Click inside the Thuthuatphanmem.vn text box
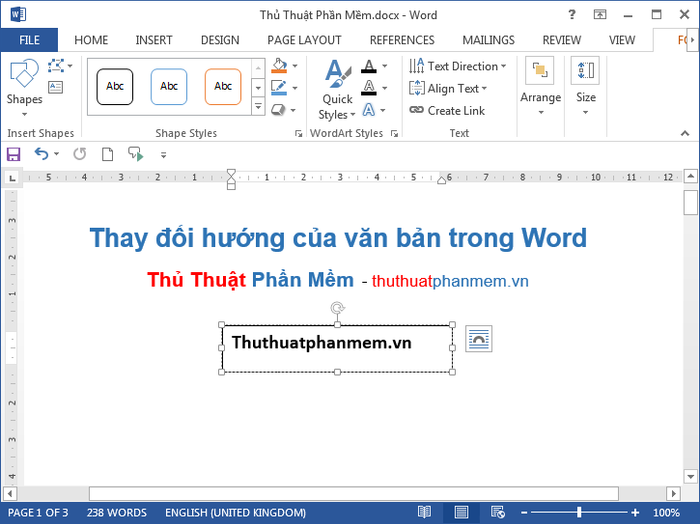The image size is (700, 524). click(337, 349)
